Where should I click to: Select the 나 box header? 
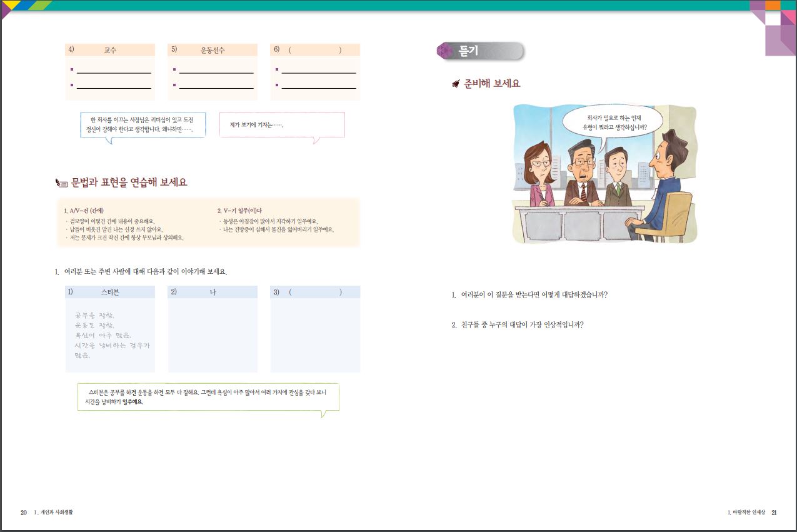click(x=213, y=292)
